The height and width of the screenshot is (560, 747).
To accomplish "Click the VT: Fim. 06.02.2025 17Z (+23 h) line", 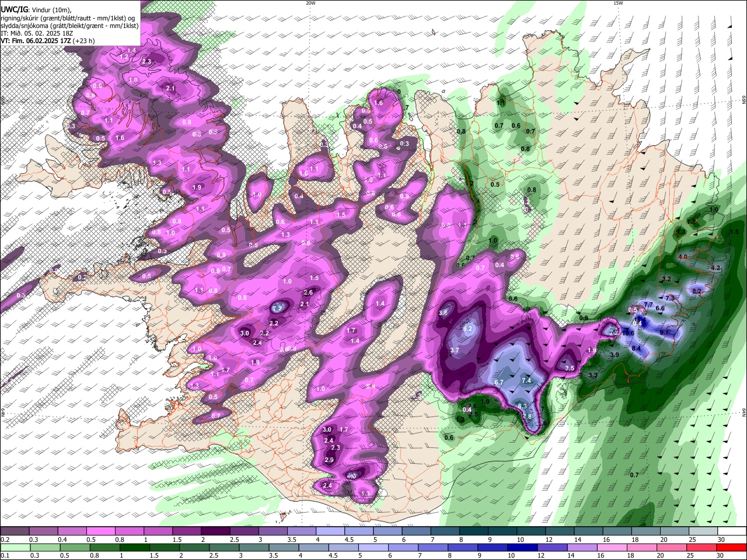I will click(48, 41).
